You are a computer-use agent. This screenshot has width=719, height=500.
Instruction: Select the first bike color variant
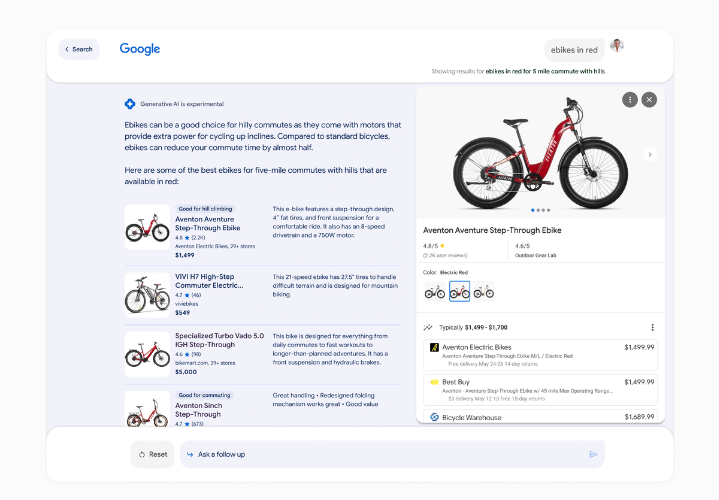coord(434,292)
